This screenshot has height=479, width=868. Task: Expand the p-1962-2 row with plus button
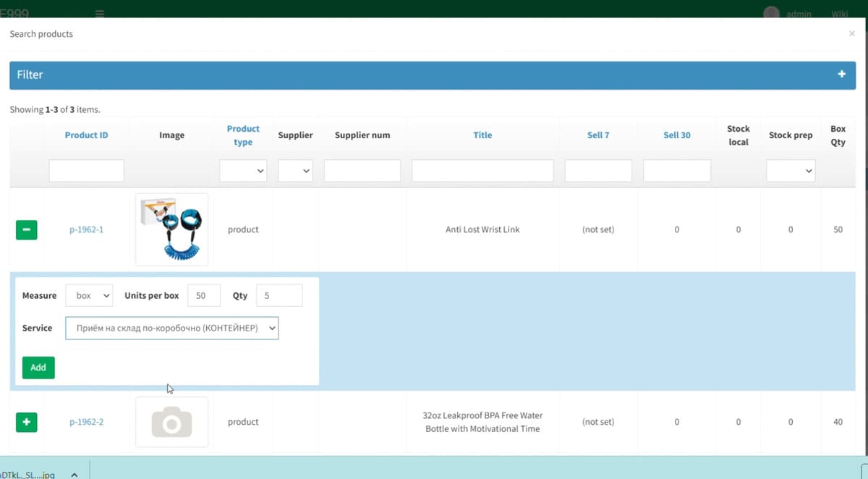[x=26, y=422]
